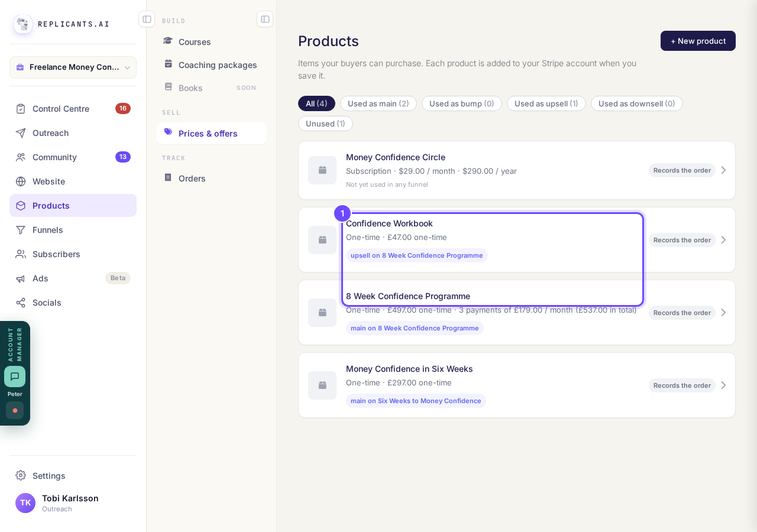
Task: Open Money Confidence in Six Weeks title
Action: 409,369
